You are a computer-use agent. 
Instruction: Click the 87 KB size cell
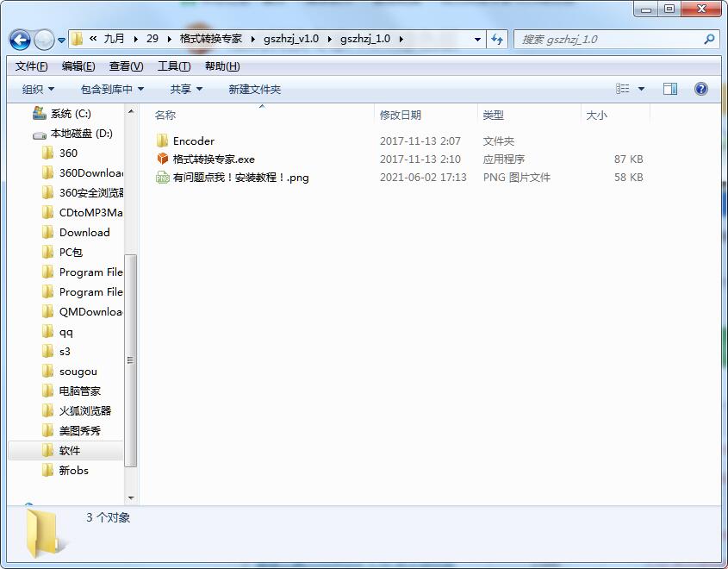[x=628, y=159]
